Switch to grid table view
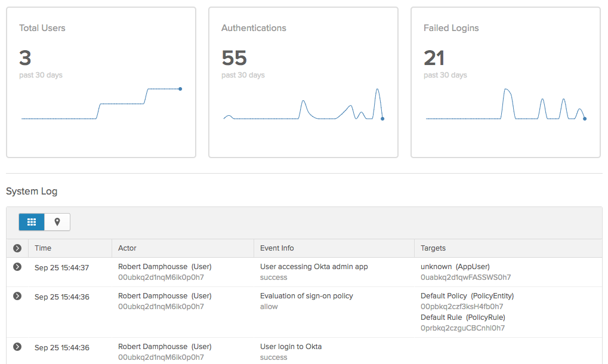The width and height of the screenshot is (608, 364). (32, 222)
